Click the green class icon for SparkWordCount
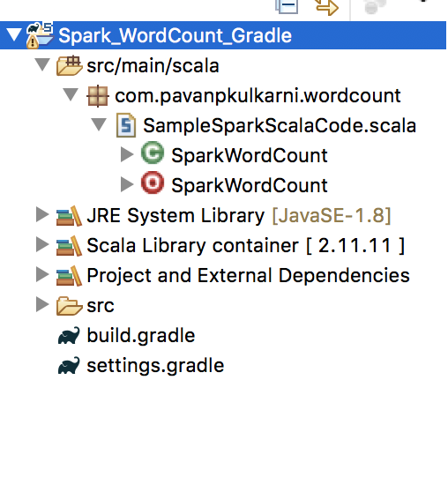This screenshot has width=448, height=492. [x=153, y=153]
